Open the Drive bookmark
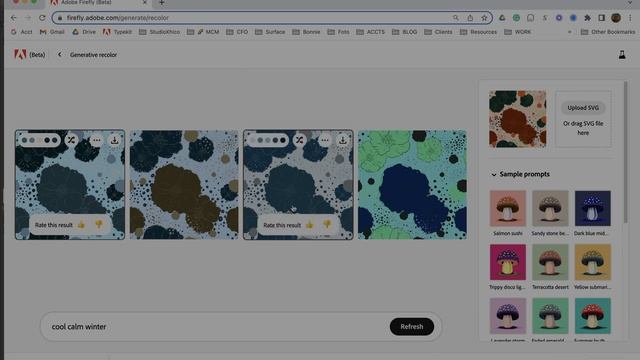 [x=84, y=32]
